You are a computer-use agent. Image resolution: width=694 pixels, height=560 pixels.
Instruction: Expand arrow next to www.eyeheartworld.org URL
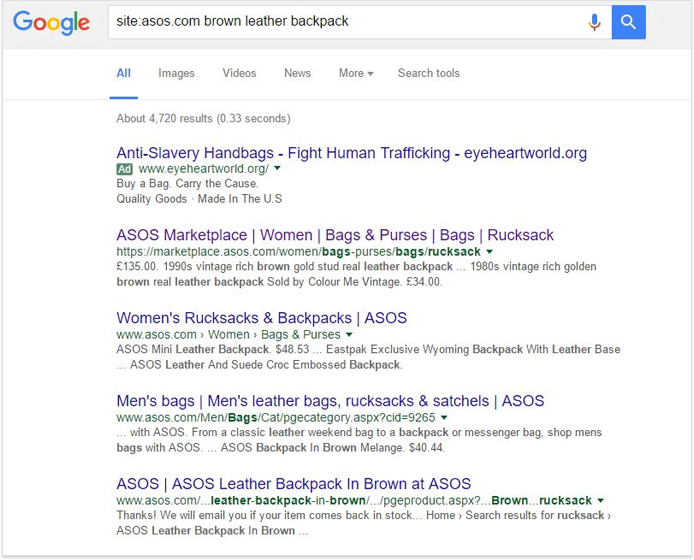tap(278, 168)
